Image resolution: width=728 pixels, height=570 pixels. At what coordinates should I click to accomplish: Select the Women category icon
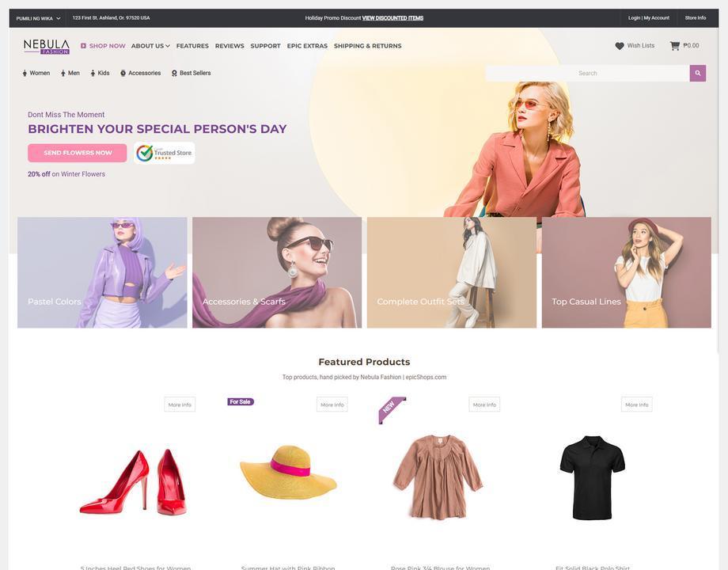coord(25,73)
